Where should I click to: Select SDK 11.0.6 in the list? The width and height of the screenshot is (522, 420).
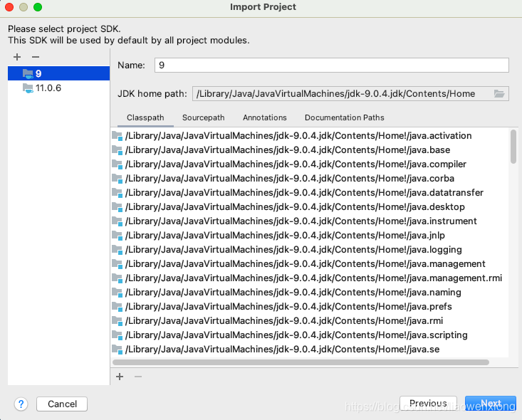(x=58, y=88)
